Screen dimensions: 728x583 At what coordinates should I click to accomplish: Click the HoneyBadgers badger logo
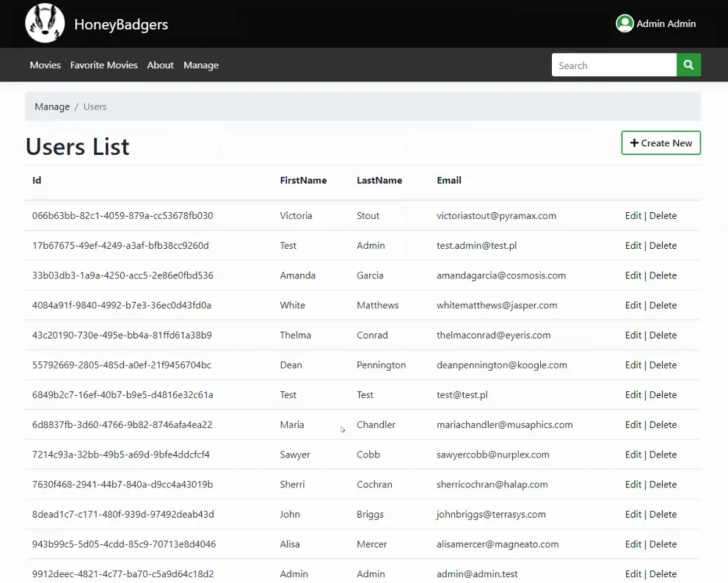[45, 23]
